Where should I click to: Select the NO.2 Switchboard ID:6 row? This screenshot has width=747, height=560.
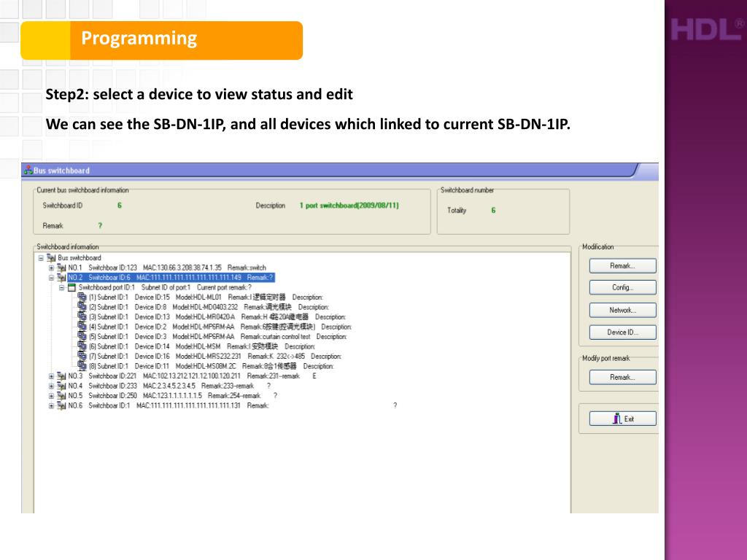pos(171,278)
